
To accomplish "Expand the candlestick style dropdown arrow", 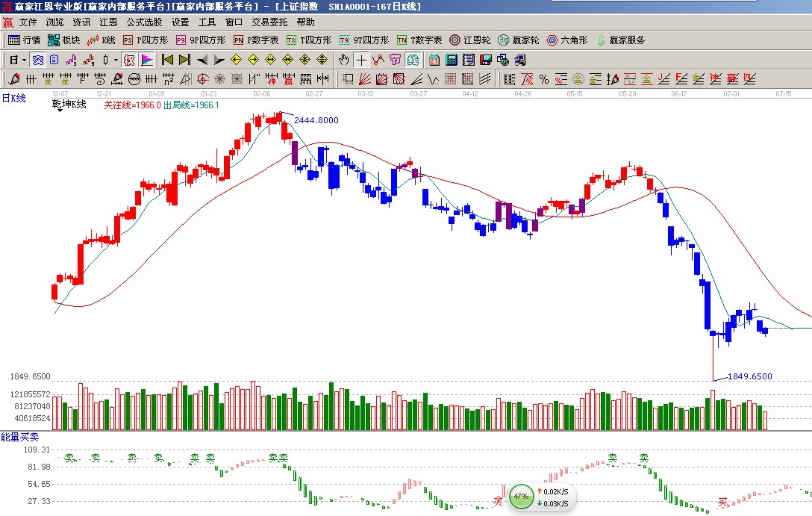I will 115,60.
